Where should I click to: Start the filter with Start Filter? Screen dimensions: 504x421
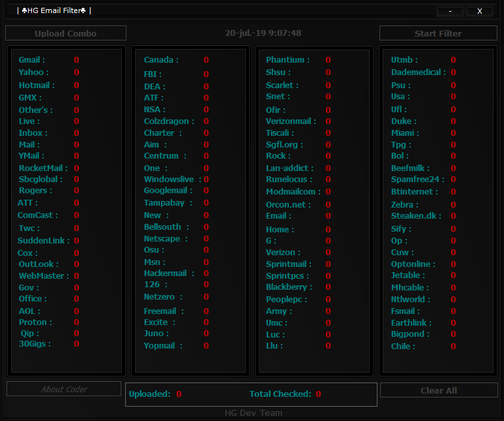pos(438,33)
